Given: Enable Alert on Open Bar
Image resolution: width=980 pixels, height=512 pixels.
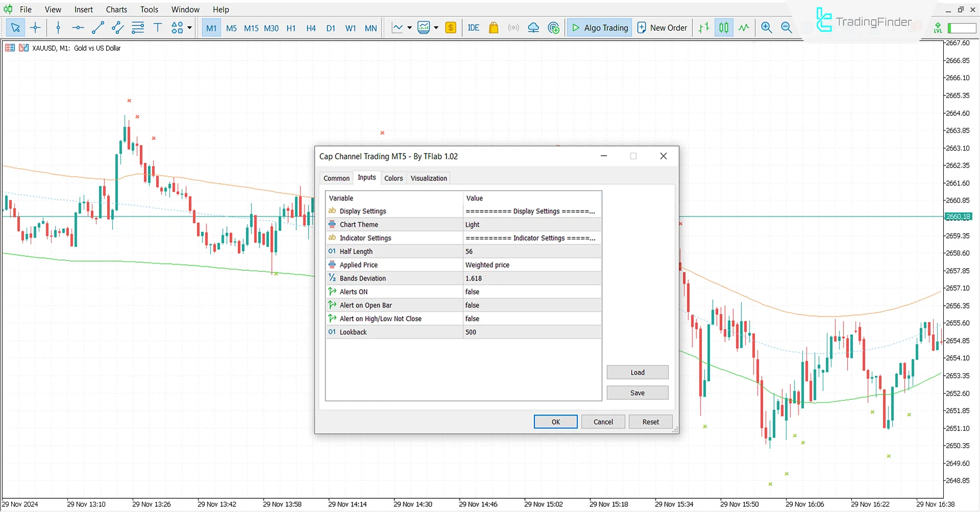Looking at the screenshot, I should click(x=531, y=305).
